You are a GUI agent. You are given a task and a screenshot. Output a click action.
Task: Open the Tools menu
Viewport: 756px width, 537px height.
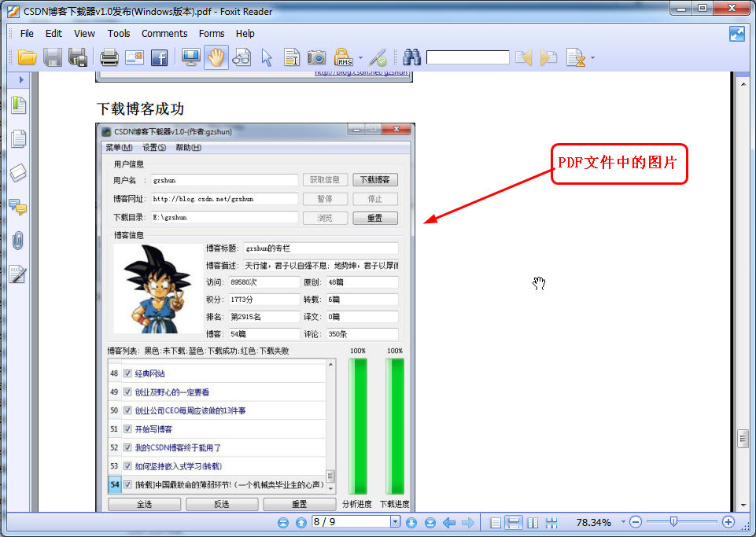tap(119, 33)
